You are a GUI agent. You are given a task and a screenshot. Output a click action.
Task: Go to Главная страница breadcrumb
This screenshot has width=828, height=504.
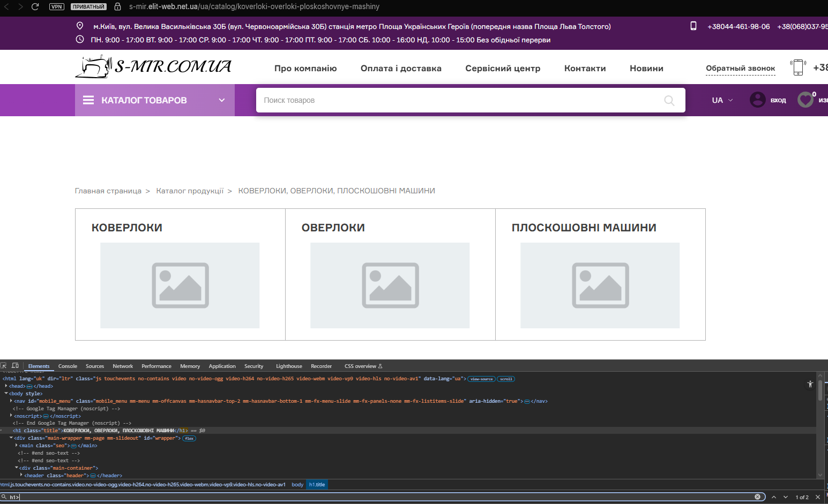tap(108, 191)
